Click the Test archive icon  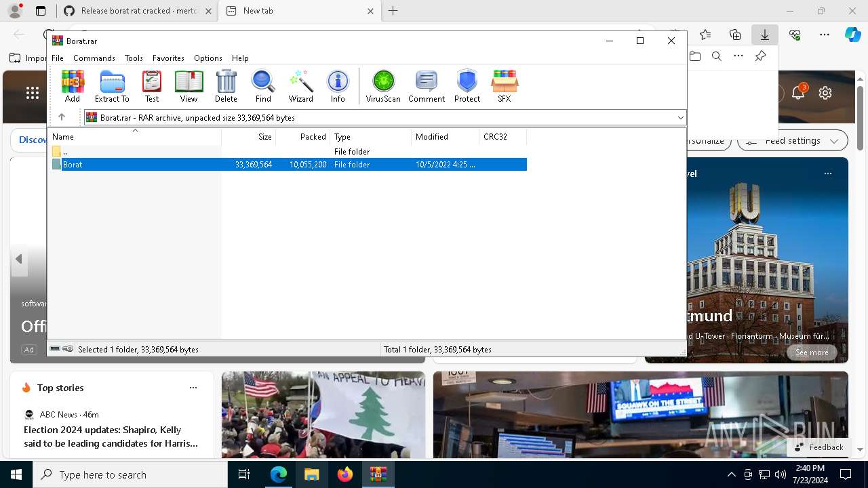pyautogui.click(x=152, y=86)
